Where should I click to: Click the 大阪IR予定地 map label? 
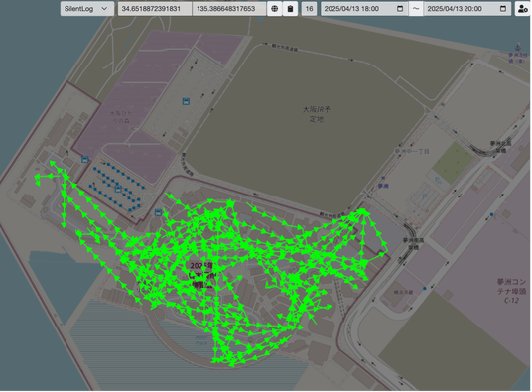317,114
